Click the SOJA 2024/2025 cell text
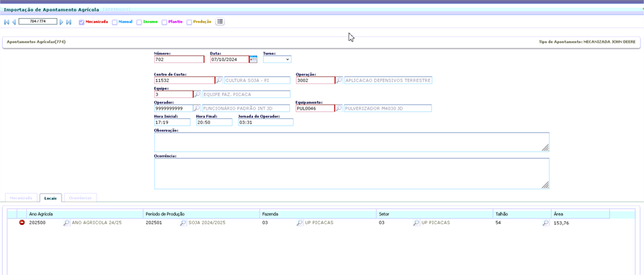 click(207, 223)
